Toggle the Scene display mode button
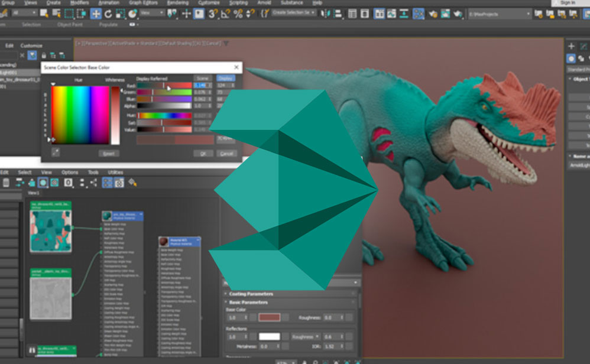Viewport: 590px width, 364px height. pyautogui.click(x=203, y=78)
